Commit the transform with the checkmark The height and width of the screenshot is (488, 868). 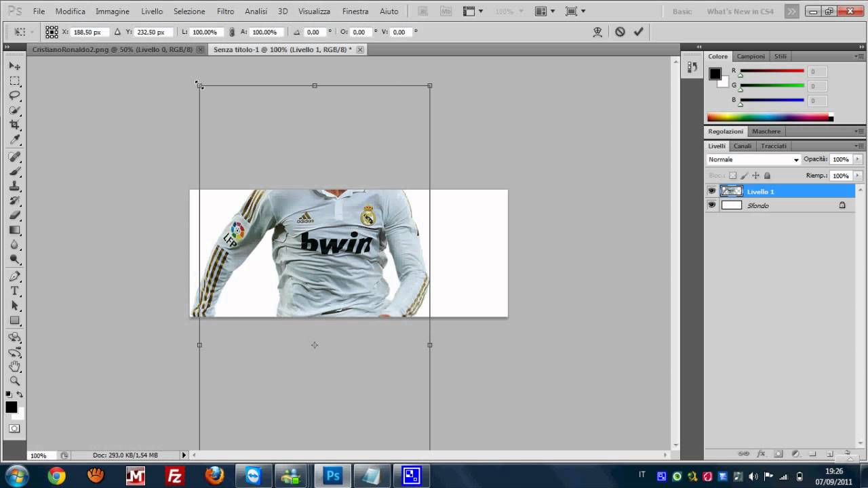pyautogui.click(x=638, y=32)
